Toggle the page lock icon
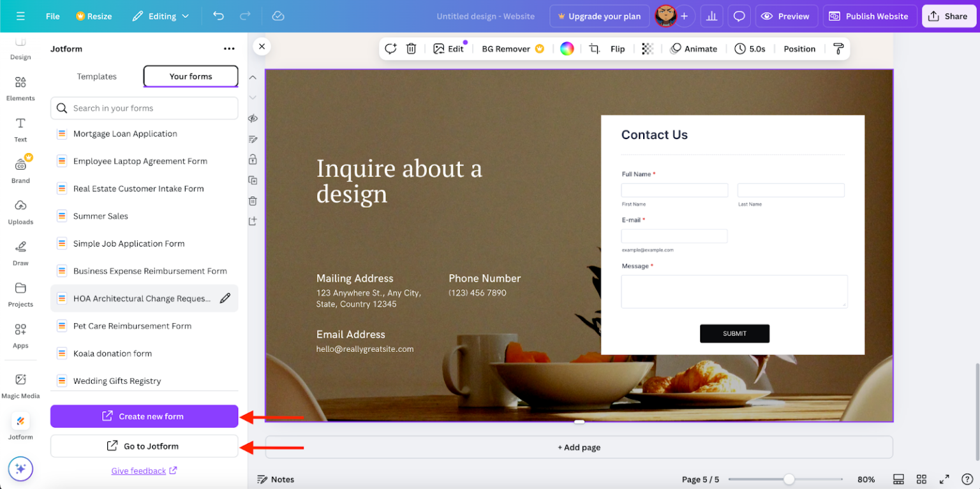980x489 pixels. pos(253,159)
